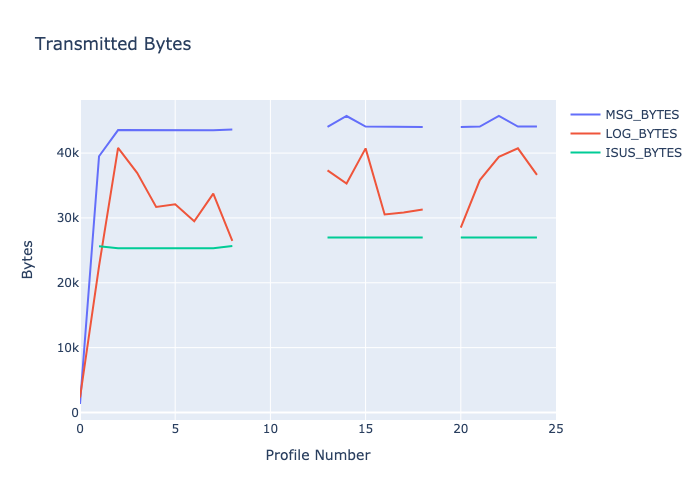Click the 20k y-axis tick label
Screen dimensions: 700x500
67,283
